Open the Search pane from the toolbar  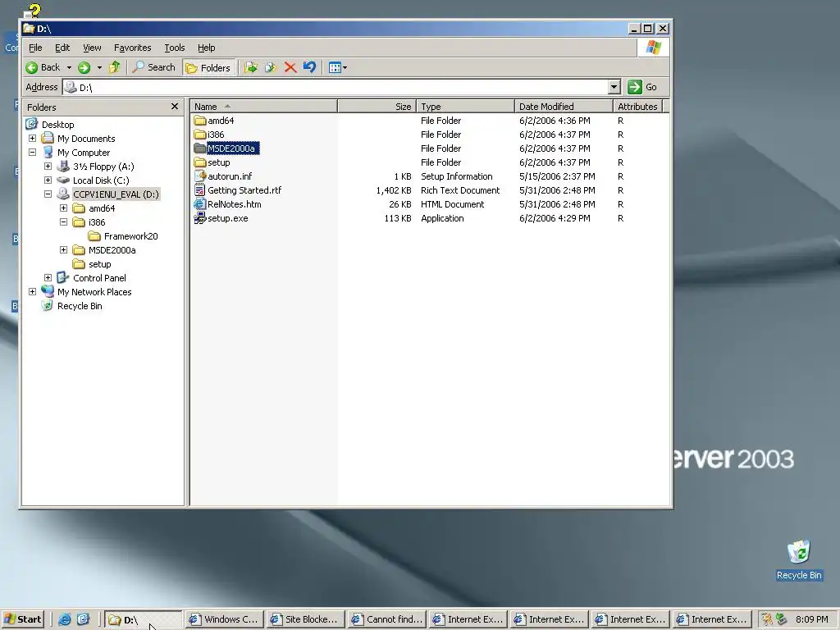click(x=153, y=67)
